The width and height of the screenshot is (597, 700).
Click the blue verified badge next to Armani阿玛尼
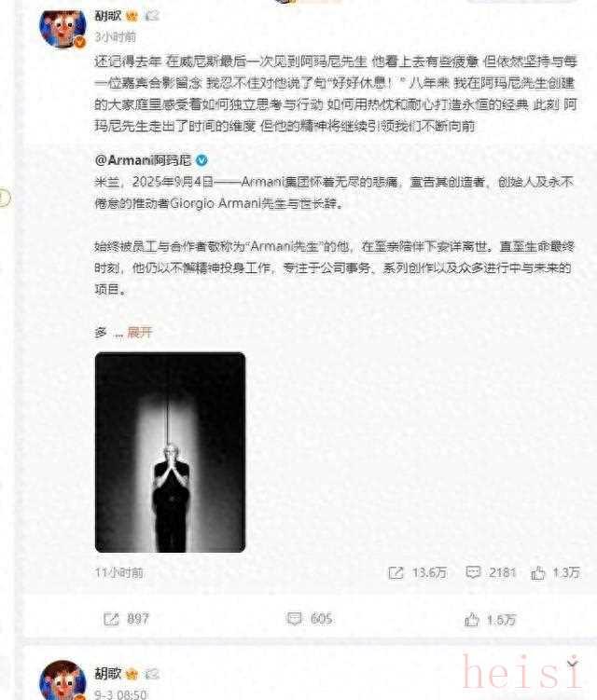202,160
